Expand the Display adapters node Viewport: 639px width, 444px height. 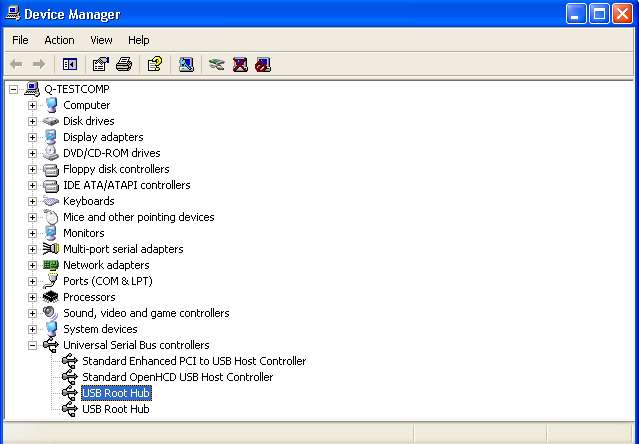pyautogui.click(x=32, y=137)
